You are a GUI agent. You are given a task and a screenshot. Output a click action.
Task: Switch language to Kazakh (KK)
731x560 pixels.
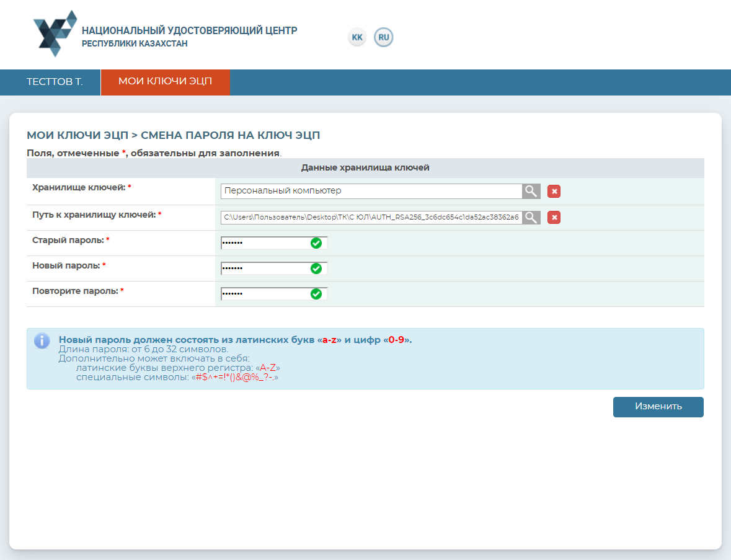[357, 37]
